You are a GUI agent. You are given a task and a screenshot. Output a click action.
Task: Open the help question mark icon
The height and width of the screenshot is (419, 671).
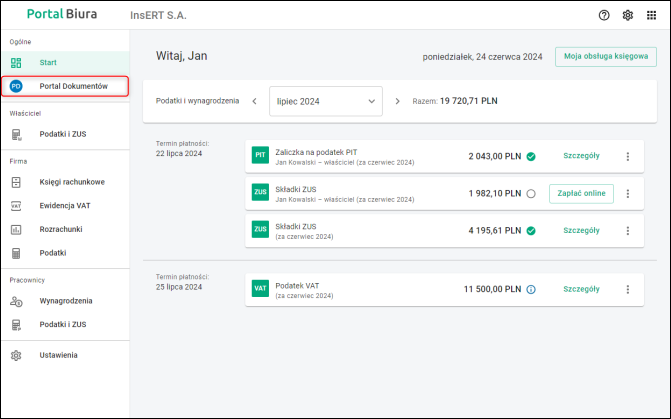[x=604, y=15]
